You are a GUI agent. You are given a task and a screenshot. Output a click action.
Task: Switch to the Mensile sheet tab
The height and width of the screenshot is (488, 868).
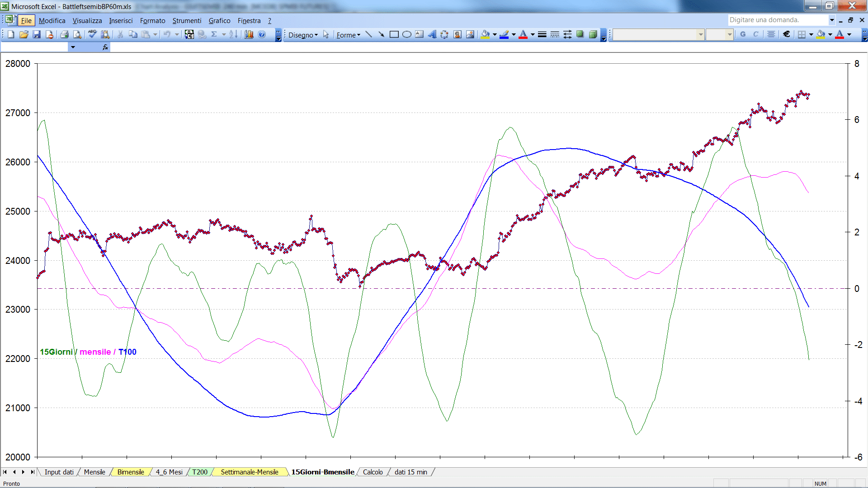click(x=94, y=472)
